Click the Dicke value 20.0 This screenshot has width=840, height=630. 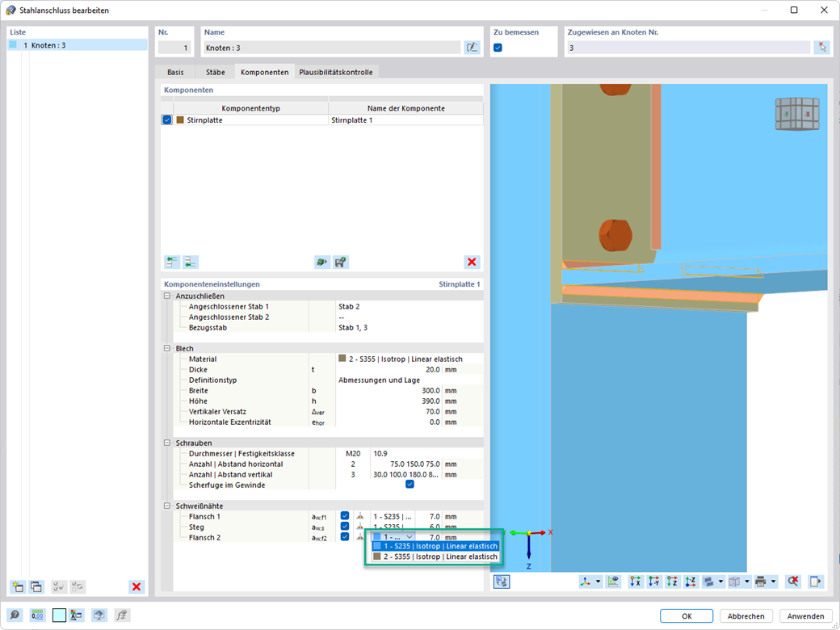tap(430, 369)
